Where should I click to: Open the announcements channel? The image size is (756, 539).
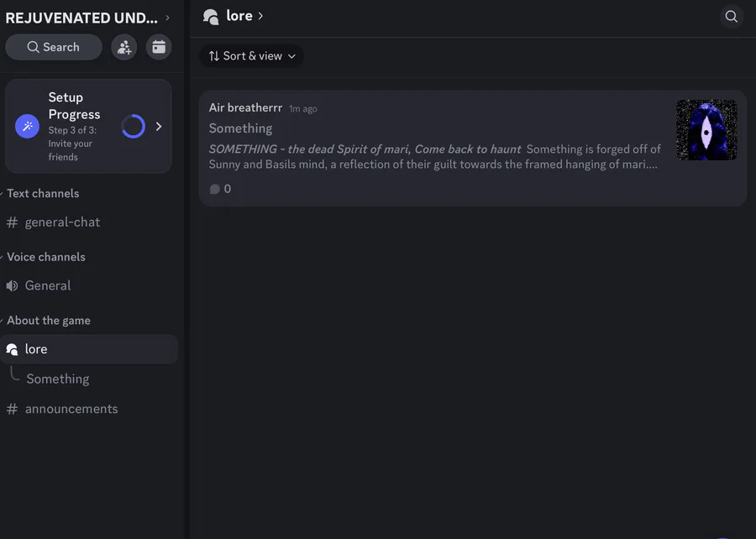(x=71, y=409)
